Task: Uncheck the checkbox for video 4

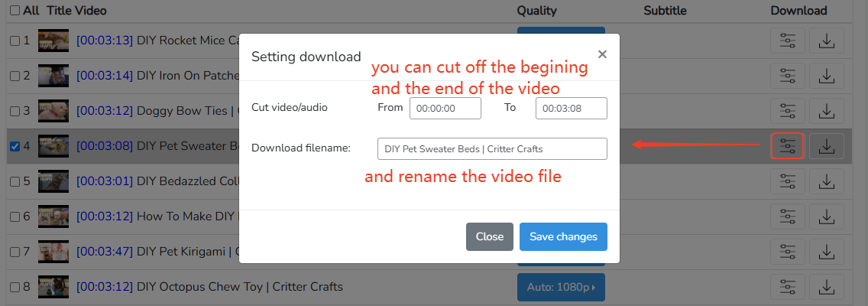Action: 15,146
